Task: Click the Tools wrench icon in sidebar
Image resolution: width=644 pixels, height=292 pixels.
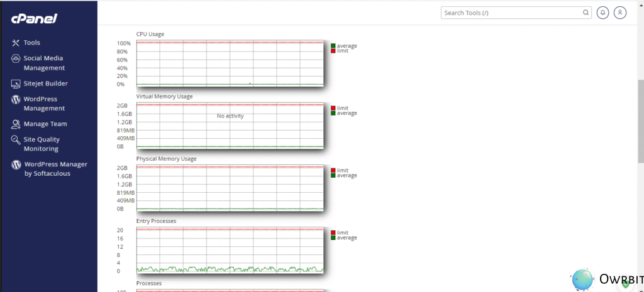Action: 16,43
